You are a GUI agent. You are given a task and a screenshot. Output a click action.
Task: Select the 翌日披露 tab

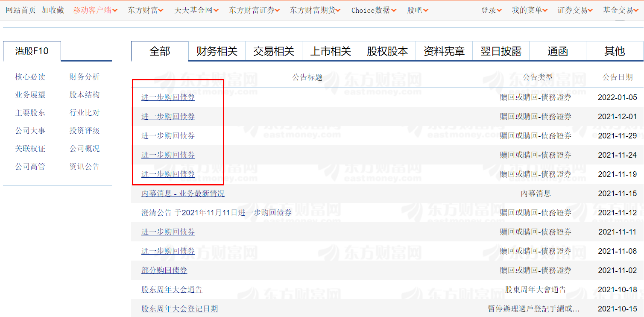501,51
